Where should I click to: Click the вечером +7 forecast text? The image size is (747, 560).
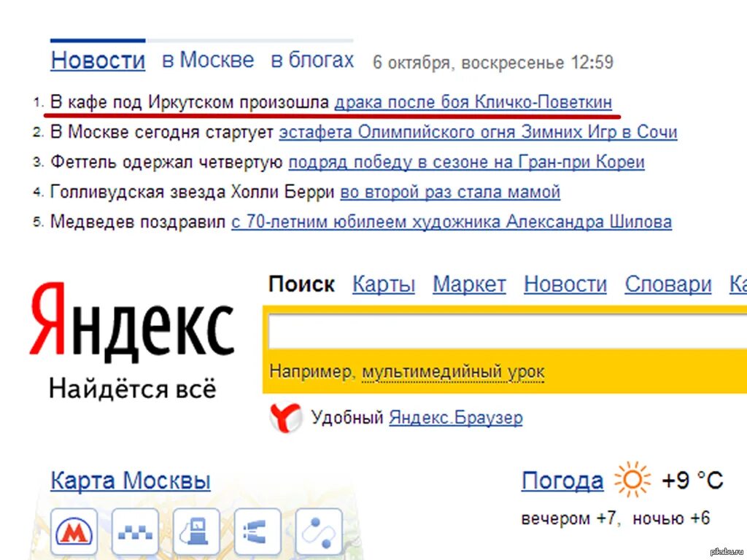571,518
